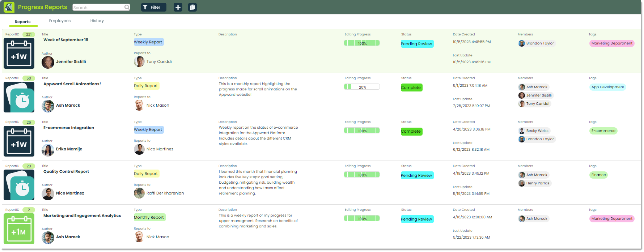Viewport: 644px width, 252px height.
Task: Click the 100% editing progress bar in report 221
Action: tap(362, 43)
